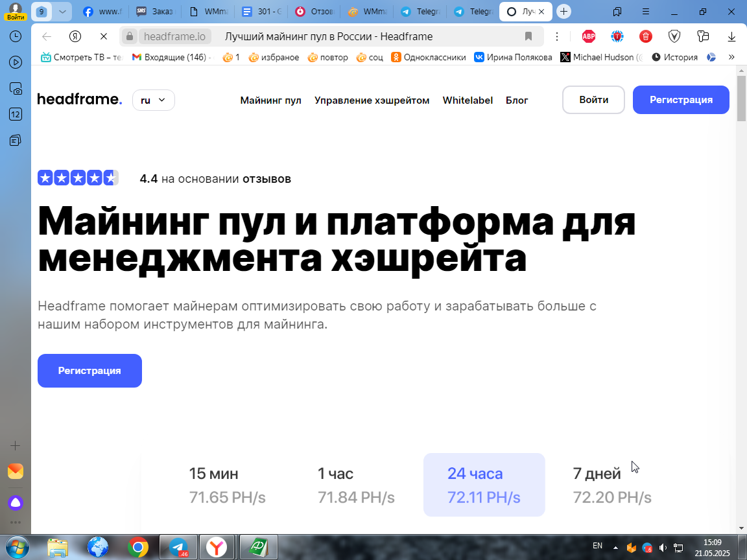Expand the tab group dropdown arrow
Viewport: 747px width, 560px height.
click(x=62, y=12)
